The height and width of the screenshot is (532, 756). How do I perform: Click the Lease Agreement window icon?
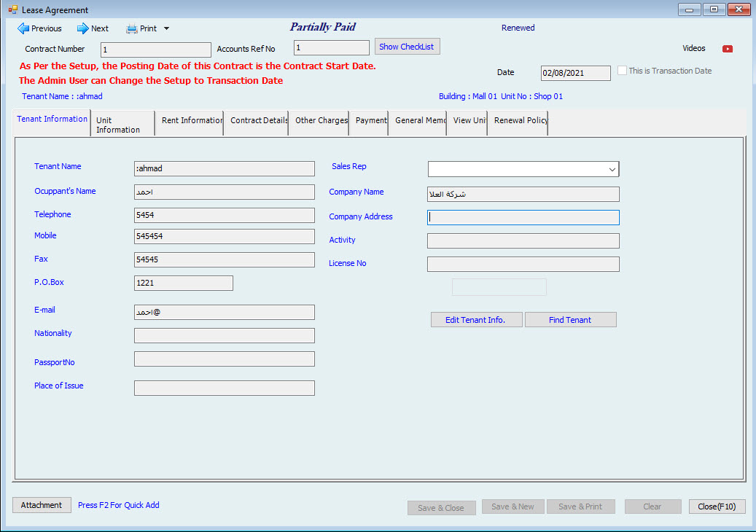(x=12, y=10)
